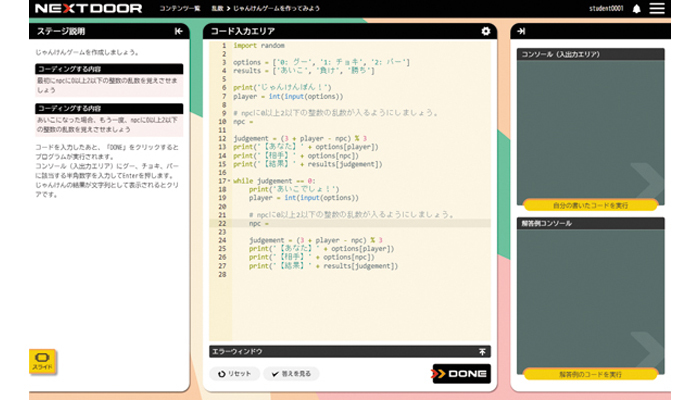Expand the エラーウィンドウ panel arrow
Screen dimensions: 700x400
[x=482, y=352]
